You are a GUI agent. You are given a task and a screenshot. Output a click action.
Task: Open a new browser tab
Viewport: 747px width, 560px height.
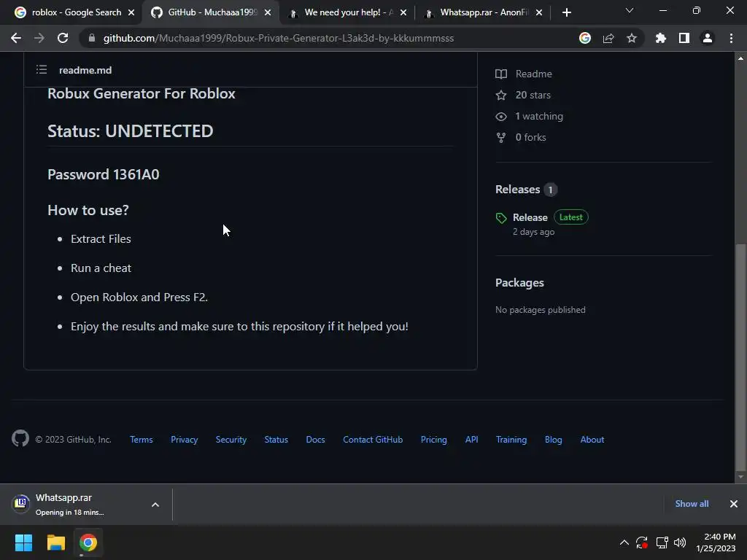pos(566,12)
